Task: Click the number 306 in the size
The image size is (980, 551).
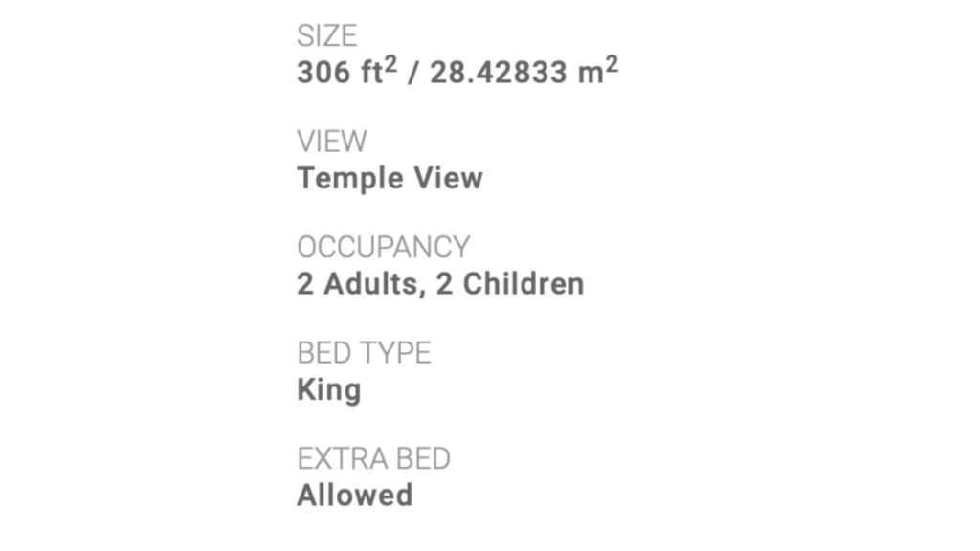Action: click(x=323, y=73)
